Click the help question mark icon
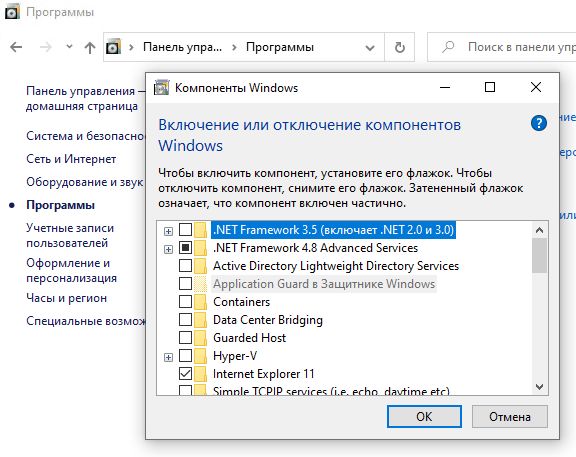Screen dimensions: 576x457 (539, 123)
